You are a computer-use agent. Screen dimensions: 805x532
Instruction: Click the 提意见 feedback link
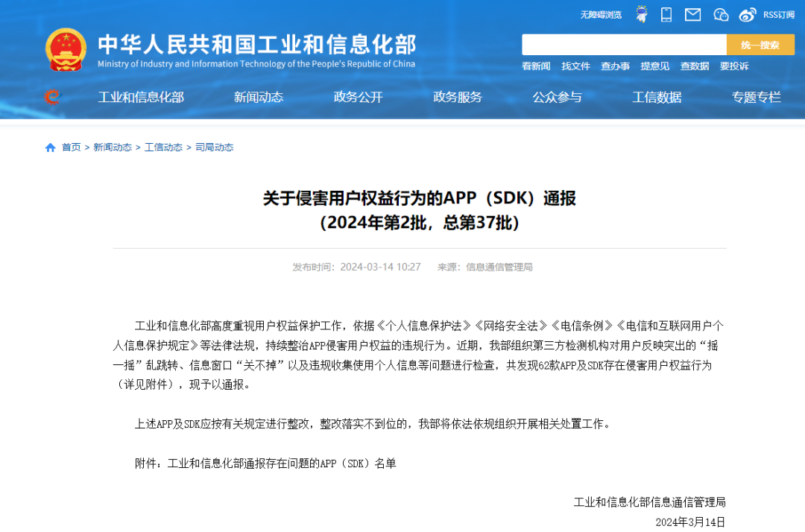[654, 66]
